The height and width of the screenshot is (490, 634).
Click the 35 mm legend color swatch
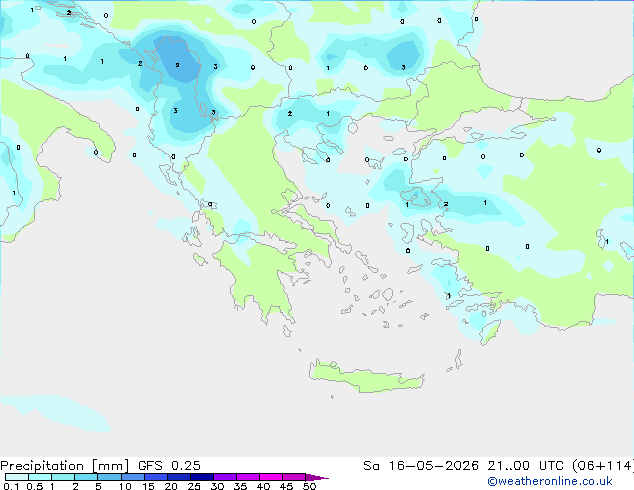[247, 477]
